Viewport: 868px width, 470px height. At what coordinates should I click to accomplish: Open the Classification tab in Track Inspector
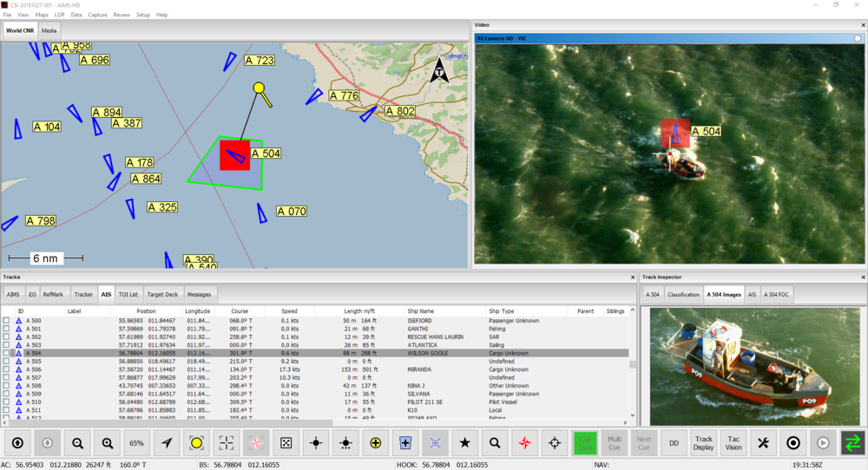pos(684,295)
